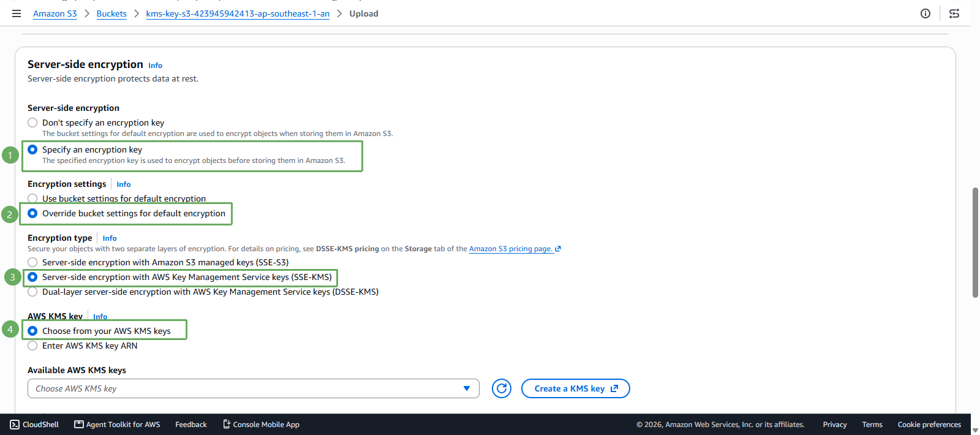Click Create a KMS key button
Image resolution: width=980 pixels, height=435 pixels.
pyautogui.click(x=576, y=388)
